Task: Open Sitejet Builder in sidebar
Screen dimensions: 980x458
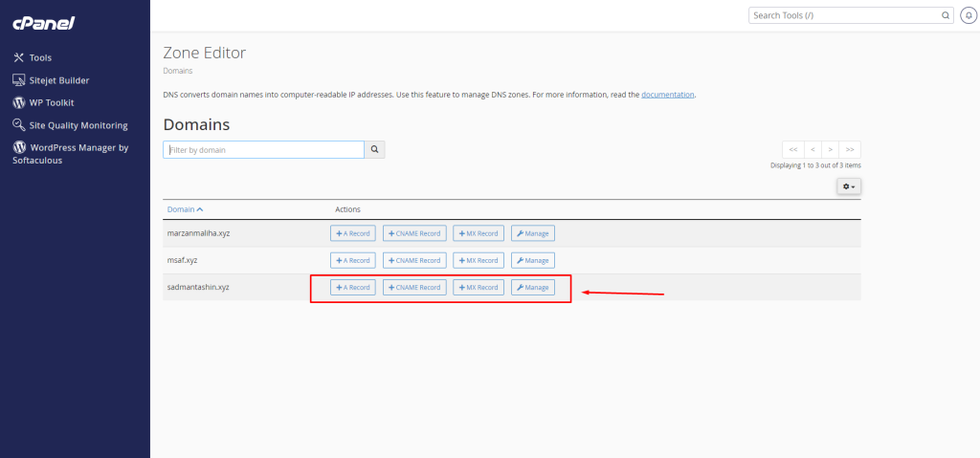Action: 59,80
